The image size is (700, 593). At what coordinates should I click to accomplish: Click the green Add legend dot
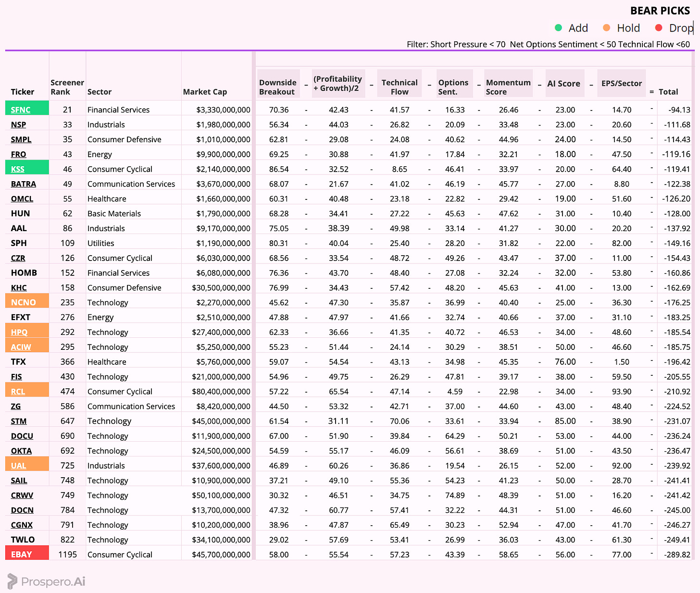(558, 28)
